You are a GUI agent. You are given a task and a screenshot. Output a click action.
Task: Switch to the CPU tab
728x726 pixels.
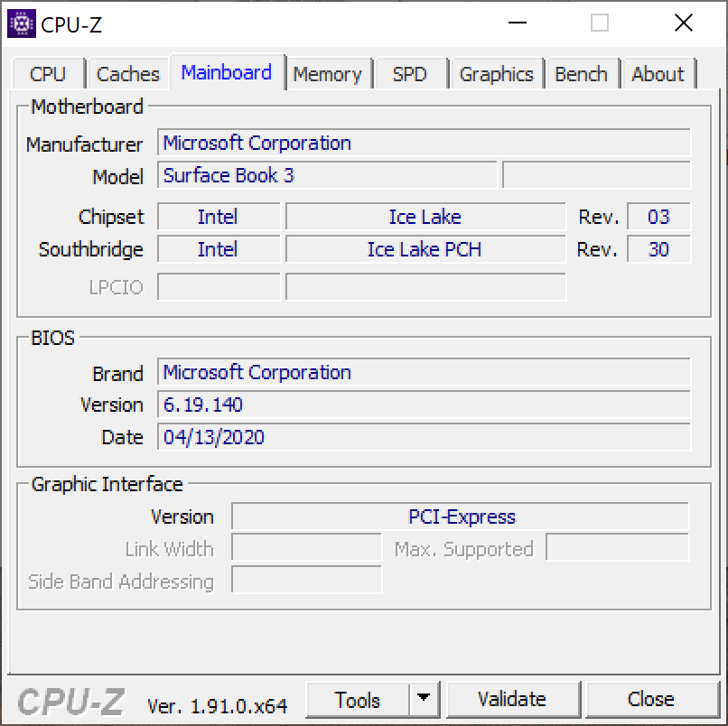coord(48,74)
